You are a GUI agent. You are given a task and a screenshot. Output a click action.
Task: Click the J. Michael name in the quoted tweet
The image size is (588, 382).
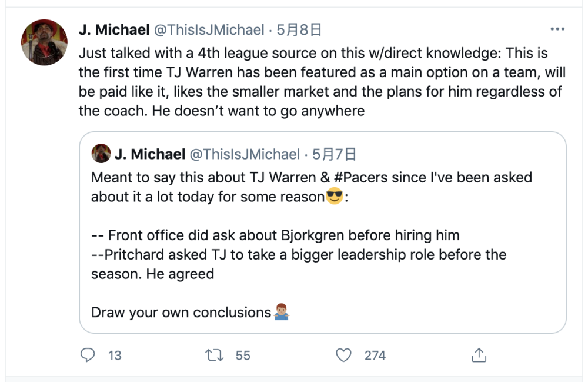pos(150,154)
